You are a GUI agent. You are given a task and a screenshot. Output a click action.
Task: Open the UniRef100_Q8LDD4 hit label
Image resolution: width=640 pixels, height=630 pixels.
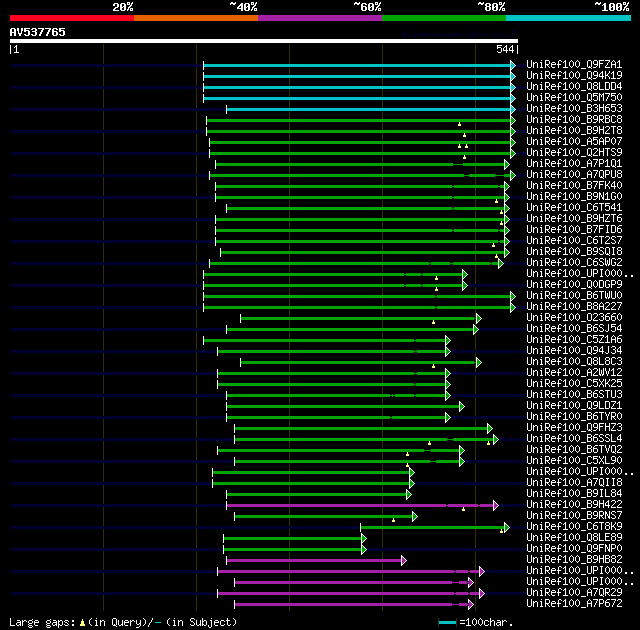(574, 87)
